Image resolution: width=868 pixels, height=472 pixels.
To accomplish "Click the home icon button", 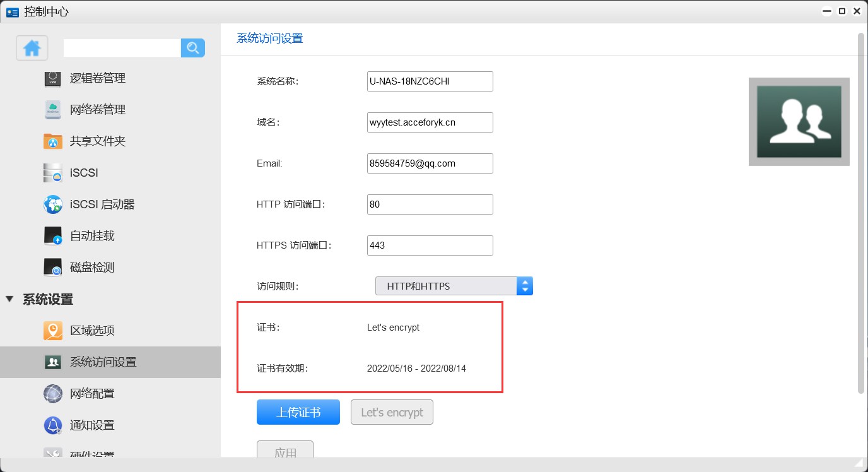I will tap(32, 48).
